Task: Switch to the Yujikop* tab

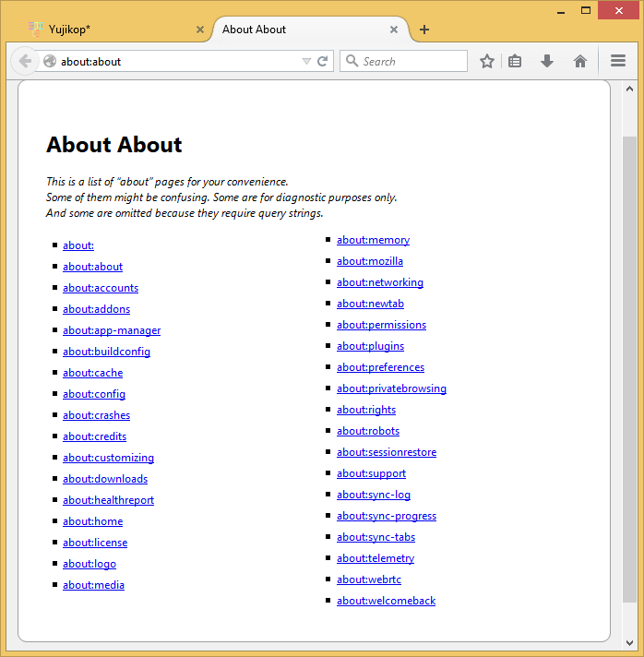Action: pyautogui.click(x=113, y=30)
